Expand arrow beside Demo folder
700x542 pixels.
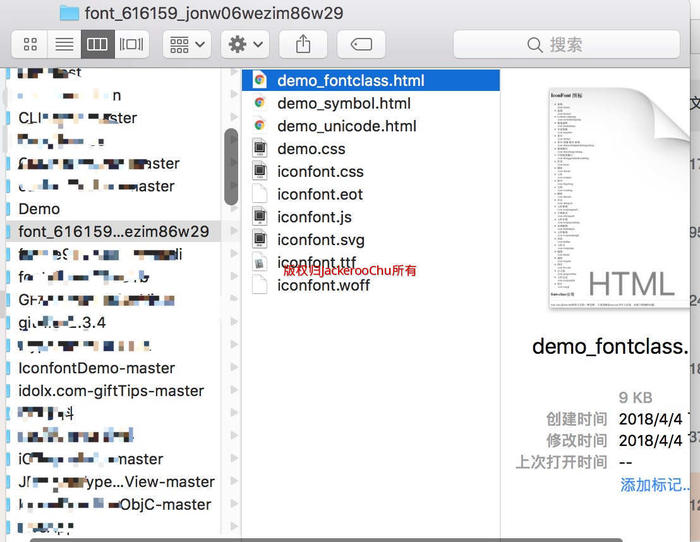[x=233, y=208]
